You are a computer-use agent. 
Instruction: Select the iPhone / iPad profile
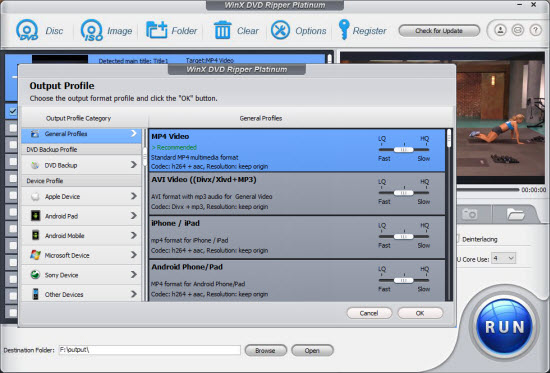(297, 237)
